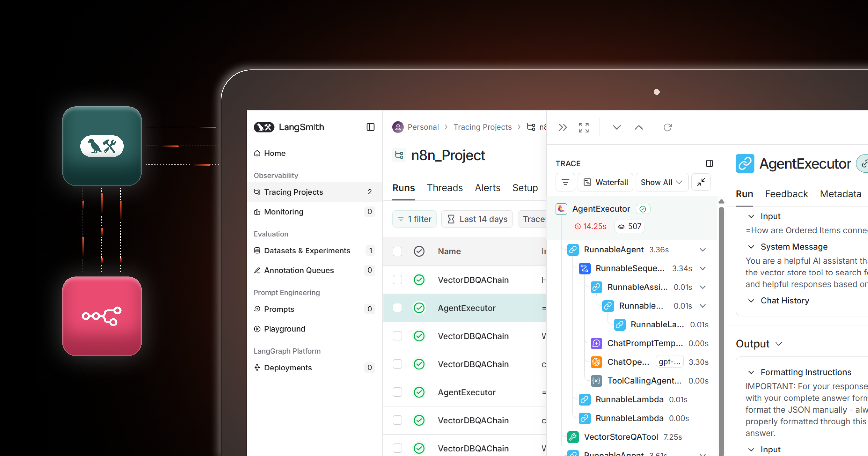Collapse the trace panel with double-chevron icon

pyautogui.click(x=563, y=128)
